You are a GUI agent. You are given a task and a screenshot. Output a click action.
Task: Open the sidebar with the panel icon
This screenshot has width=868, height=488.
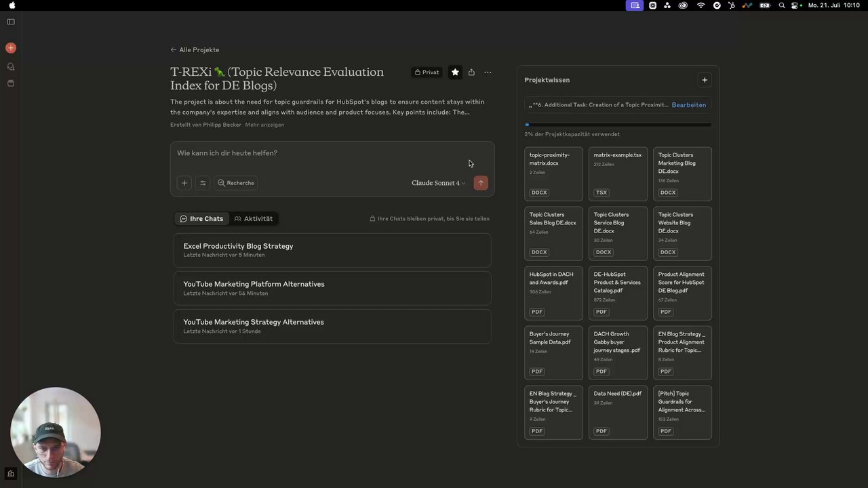(x=11, y=22)
